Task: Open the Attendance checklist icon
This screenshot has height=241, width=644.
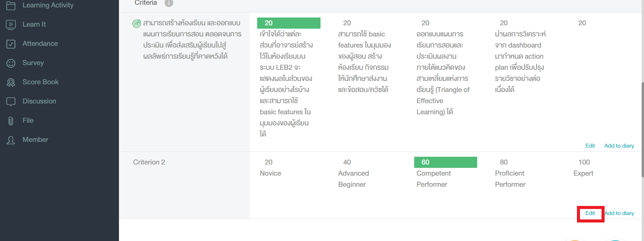Action: click(10, 43)
